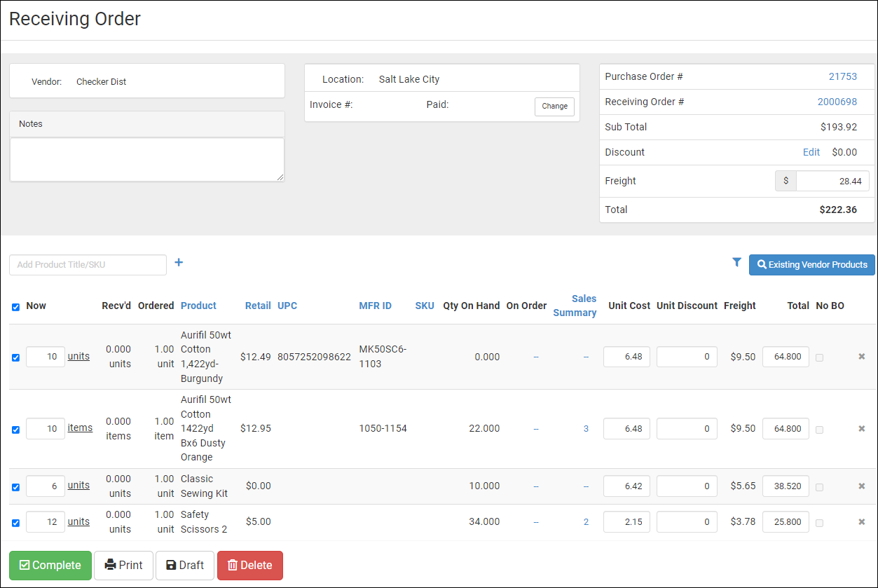This screenshot has height=588, width=878.
Task: Change units type for Aurifil Burgundy row
Action: [78, 357]
